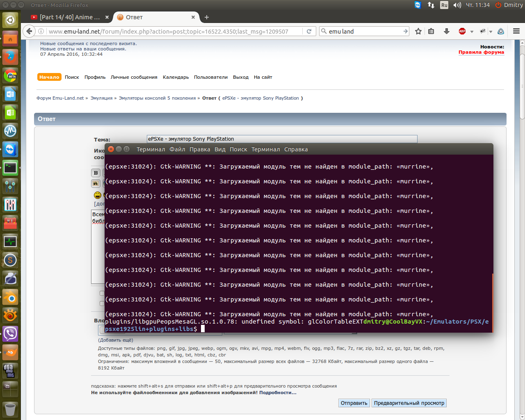525x420 pixels.
Task: Open the Firefox downloads panel
Action: 447,31
